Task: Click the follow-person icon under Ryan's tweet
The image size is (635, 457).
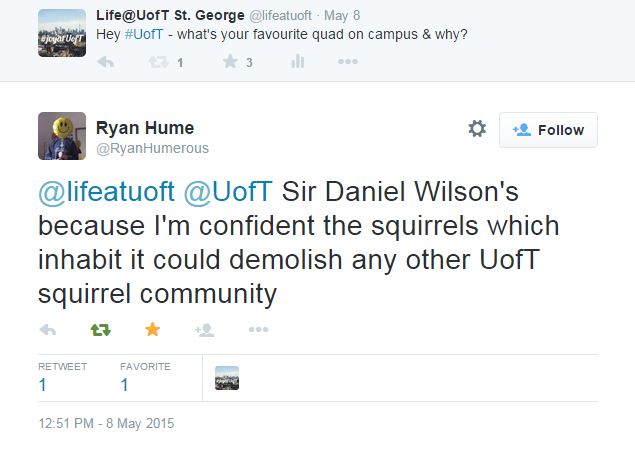Action: (x=205, y=329)
